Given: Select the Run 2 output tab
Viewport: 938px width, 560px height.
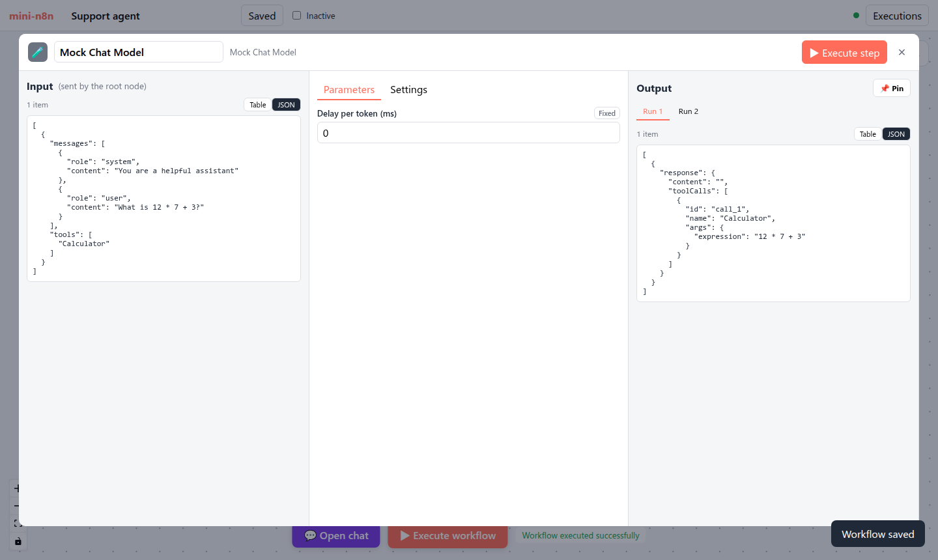Looking at the screenshot, I should pyautogui.click(x=688, y=111).
